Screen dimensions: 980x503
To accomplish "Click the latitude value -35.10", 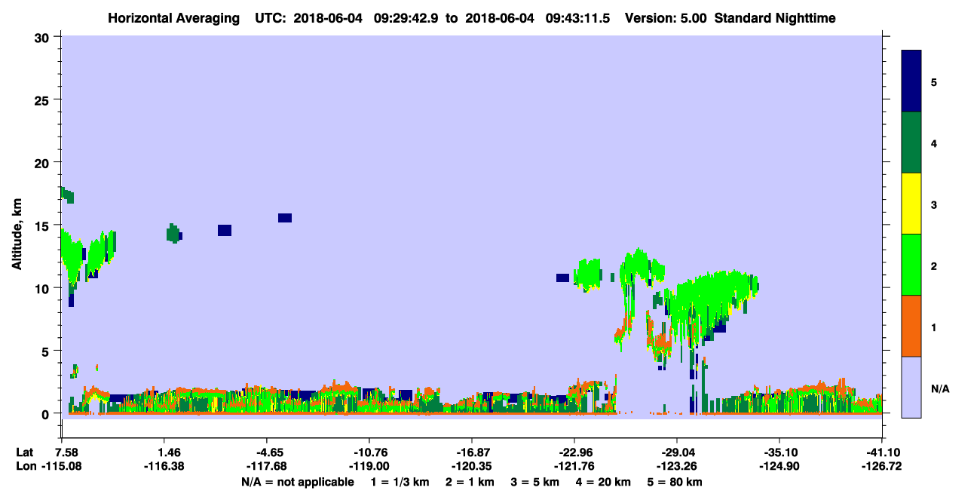I will (779, 452).
